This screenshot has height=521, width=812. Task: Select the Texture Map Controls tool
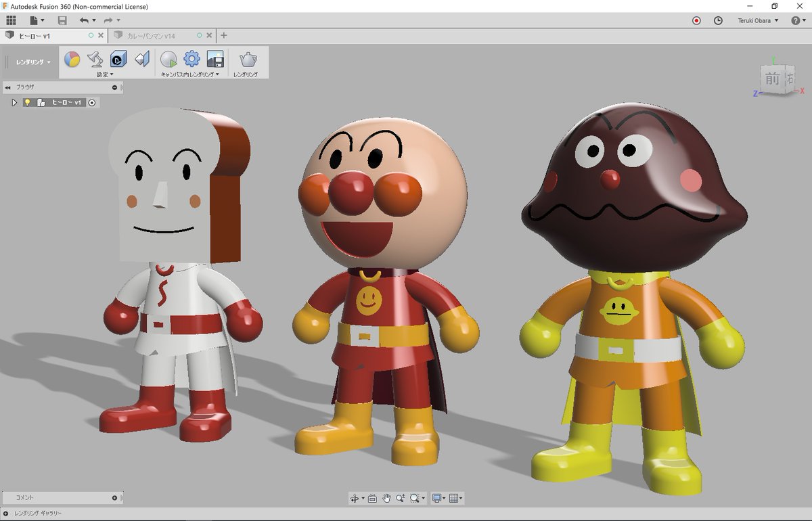click(x=141, y=60)
